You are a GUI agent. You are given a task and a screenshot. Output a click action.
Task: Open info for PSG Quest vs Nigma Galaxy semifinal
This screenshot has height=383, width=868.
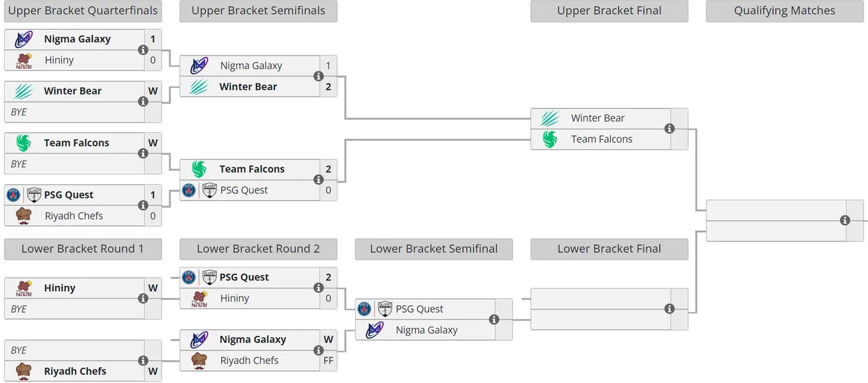click(494, 319)
